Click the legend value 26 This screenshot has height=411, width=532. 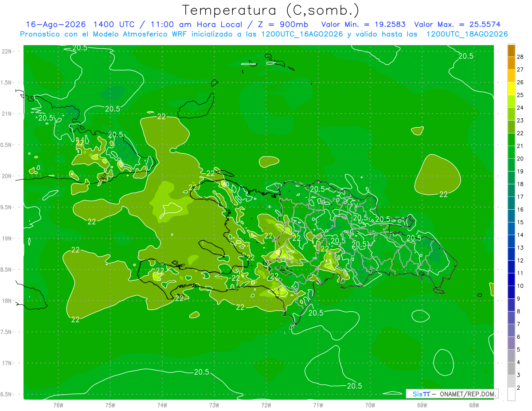(x=520, y=82)
